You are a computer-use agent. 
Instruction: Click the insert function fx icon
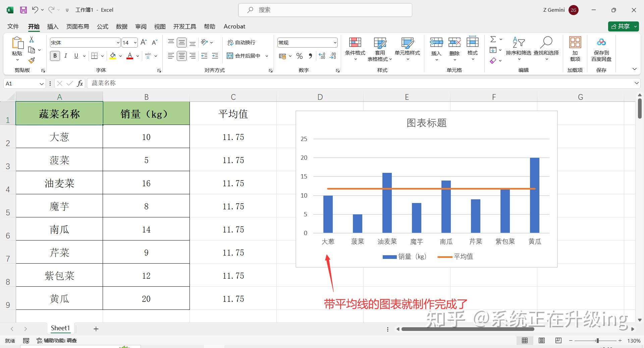[80, 83]
